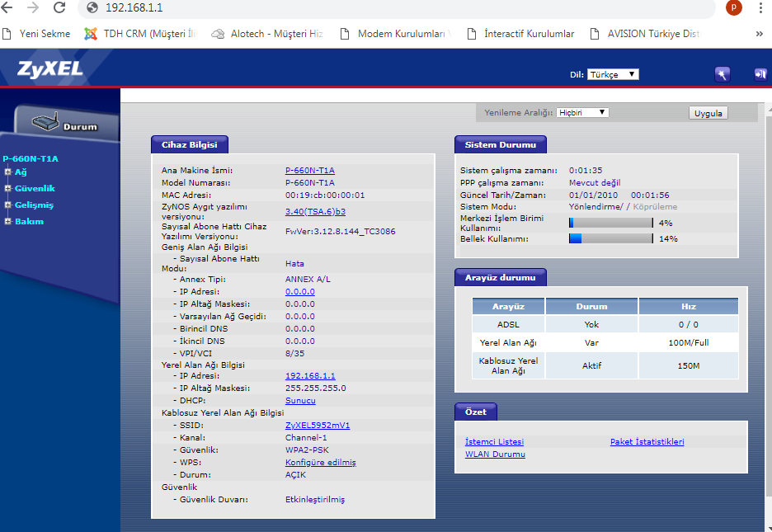The width and height of the screenshot is (772, 532).
Task: Open SSID ZyXEL5952mV1 link
Action: point(318,426)
